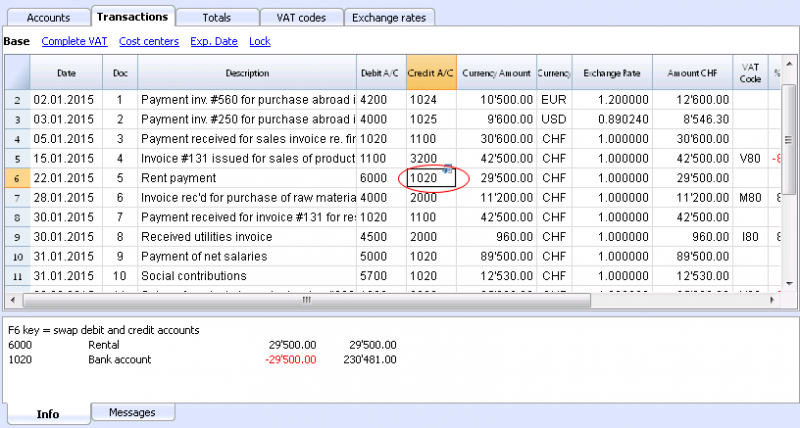800x428 pixels.
Task: Click the Date column header
Action: pyautogui.click(x=66, y=73)
